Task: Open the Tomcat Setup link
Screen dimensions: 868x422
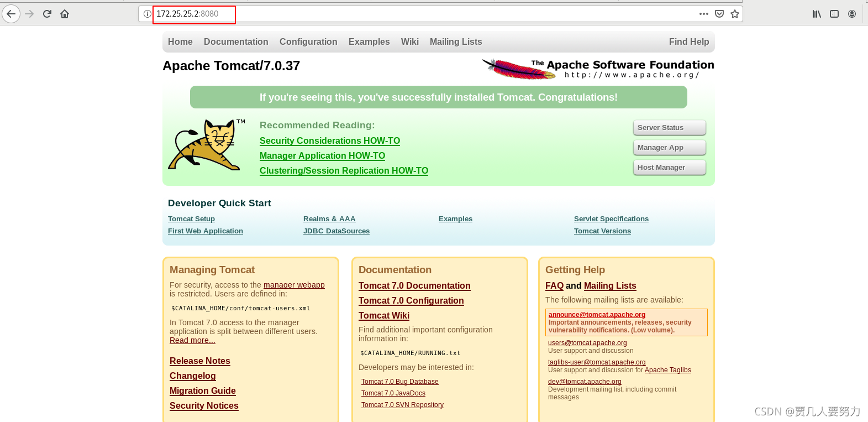Action: pos(191,219)
